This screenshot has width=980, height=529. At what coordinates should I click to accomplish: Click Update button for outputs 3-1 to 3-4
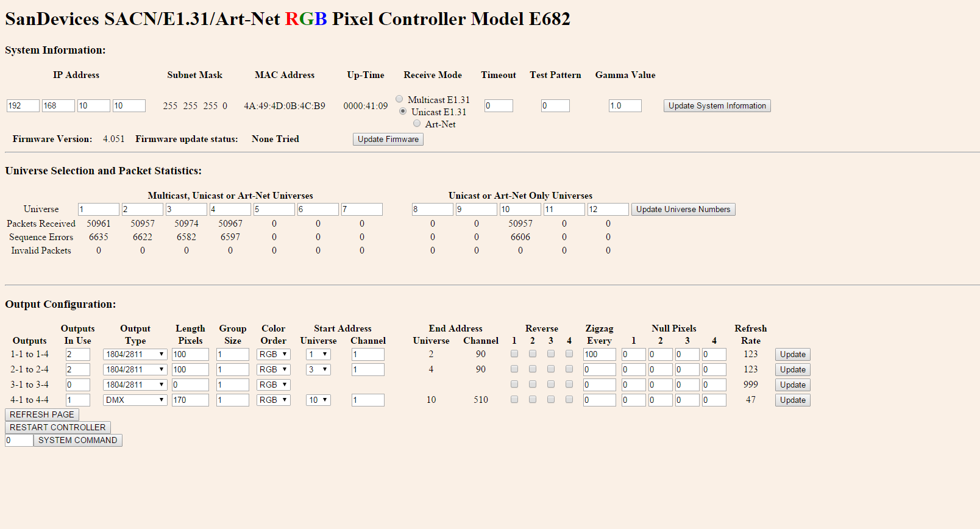coord(793,385)
